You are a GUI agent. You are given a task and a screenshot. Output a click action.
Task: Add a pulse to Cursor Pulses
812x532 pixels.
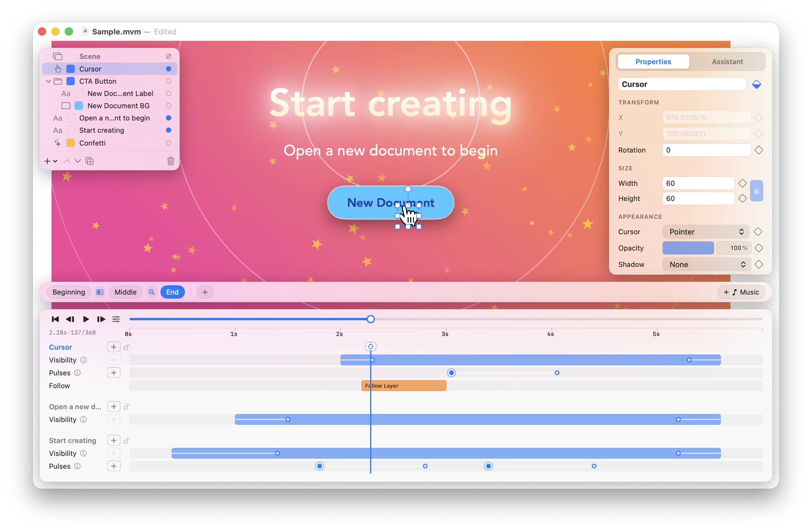[114, 373]
